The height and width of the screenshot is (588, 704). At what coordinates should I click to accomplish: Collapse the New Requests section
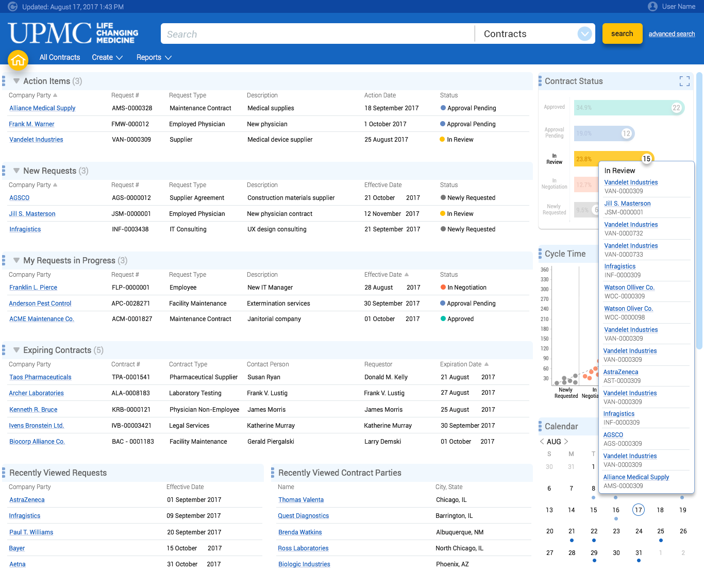[15, 171]
